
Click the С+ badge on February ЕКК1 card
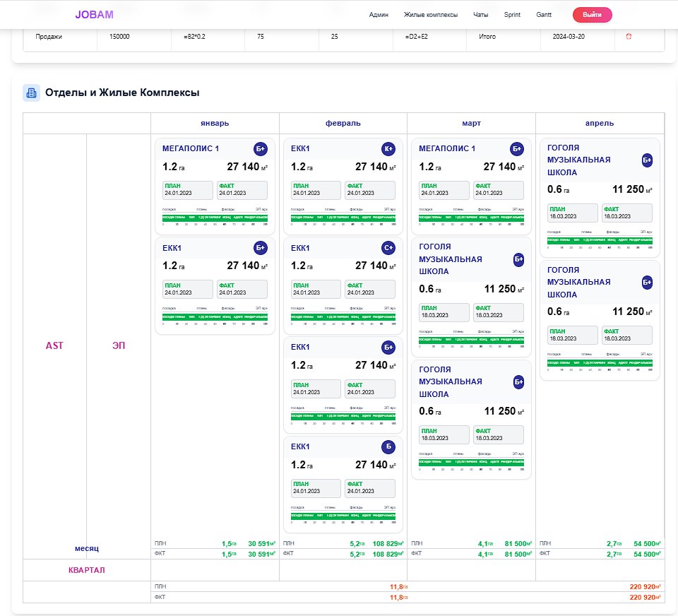(388, 248)
